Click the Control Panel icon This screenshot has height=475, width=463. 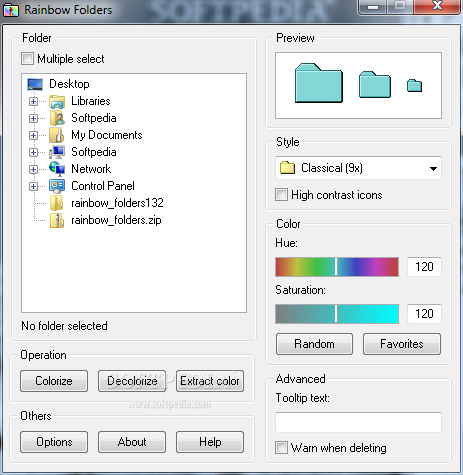coord(57,186)
